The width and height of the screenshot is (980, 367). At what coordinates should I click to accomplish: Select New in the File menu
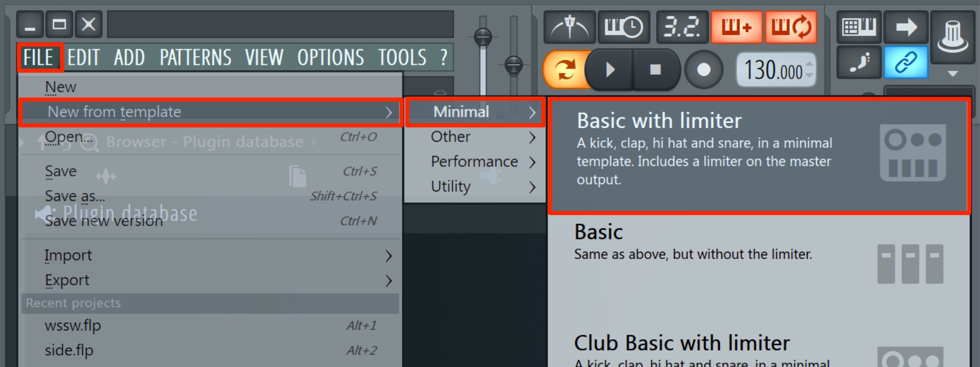tap(210, 87)
